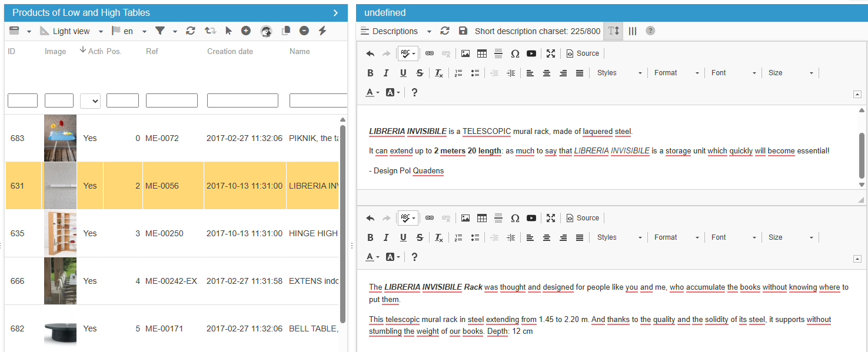Open Font dropdown in long description editor
868x352 pixels.
click(x=733, y=237)
